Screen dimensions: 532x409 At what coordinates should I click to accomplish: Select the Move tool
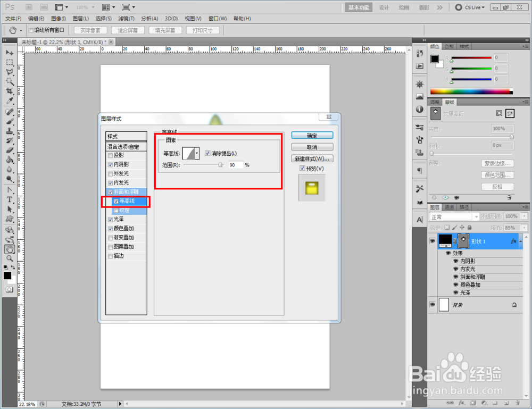(x=10, y=53)
